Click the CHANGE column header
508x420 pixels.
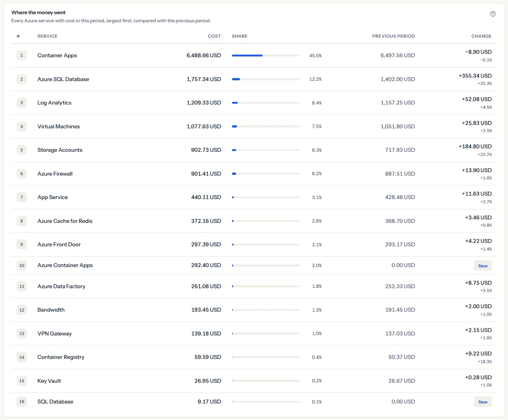tap(482, 36)
